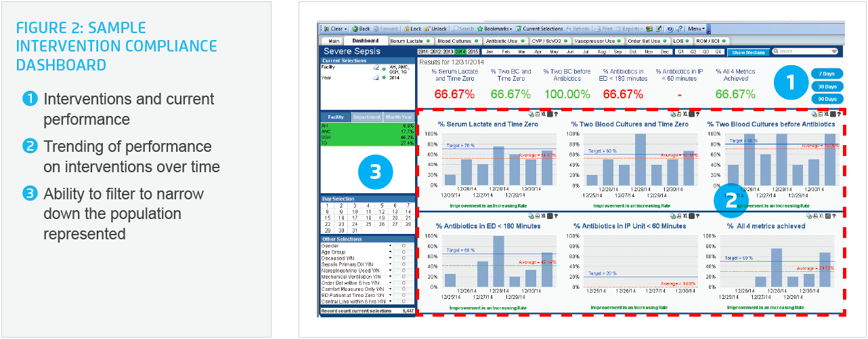Select the Month Year selector tab

pyautogui.click(x=399, y=117)
